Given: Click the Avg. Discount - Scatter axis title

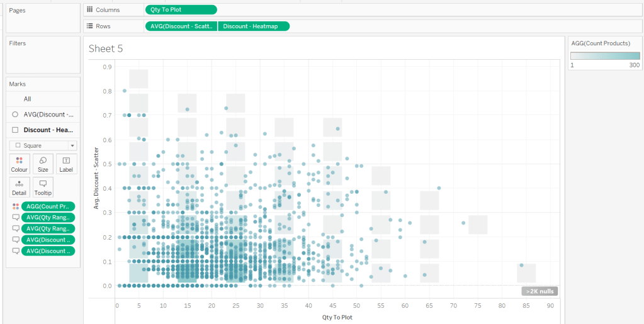Looking at the screenshot, I should click(97, 176).
